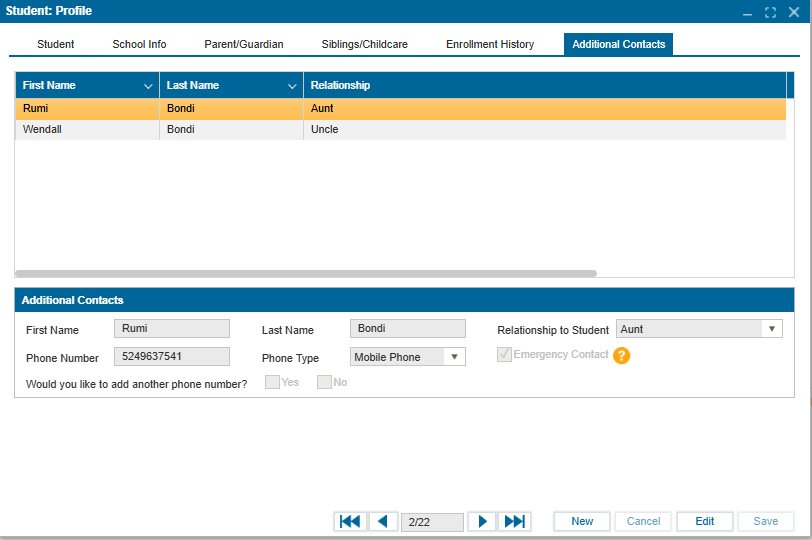This screenshot has height=540, width=812.
Task: Open the First Name column filter arrow
Action: click(148, 86)
